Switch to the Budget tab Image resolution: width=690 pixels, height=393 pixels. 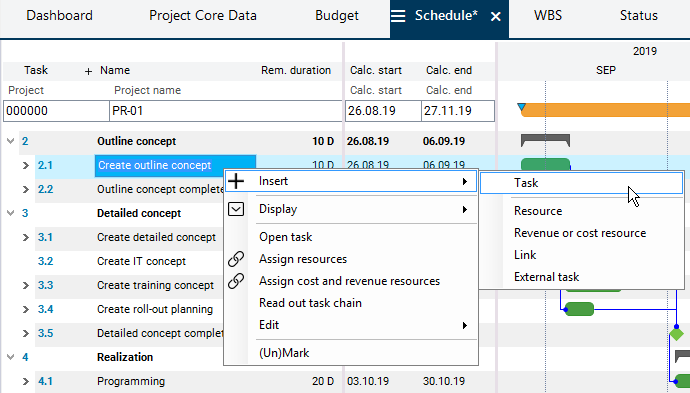[337, 16]
